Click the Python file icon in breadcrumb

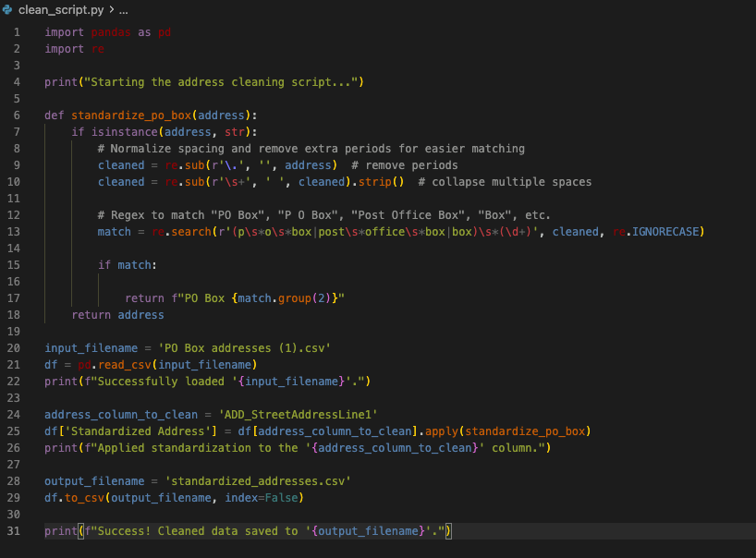pyautogui.click(x=8, y=9)
